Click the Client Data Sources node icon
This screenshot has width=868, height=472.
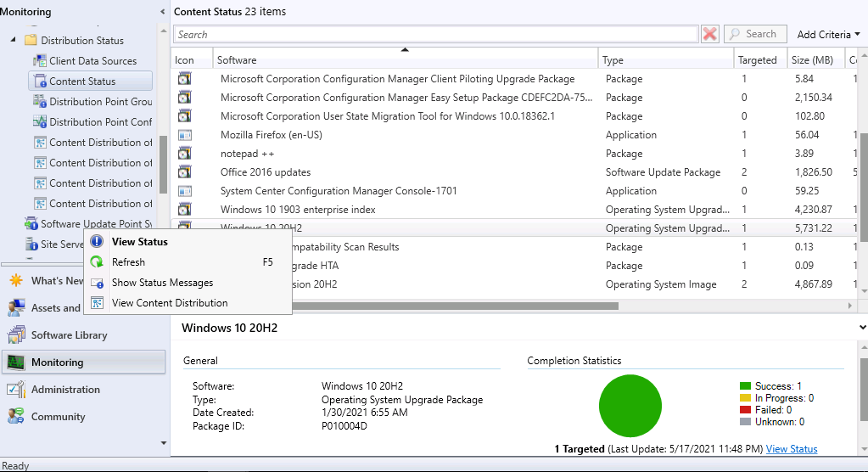[x=39, y=61]
